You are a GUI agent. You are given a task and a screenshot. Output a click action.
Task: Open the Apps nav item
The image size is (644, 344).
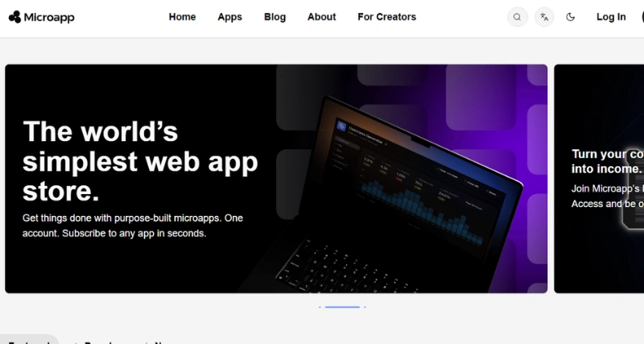tap(230, 17)
